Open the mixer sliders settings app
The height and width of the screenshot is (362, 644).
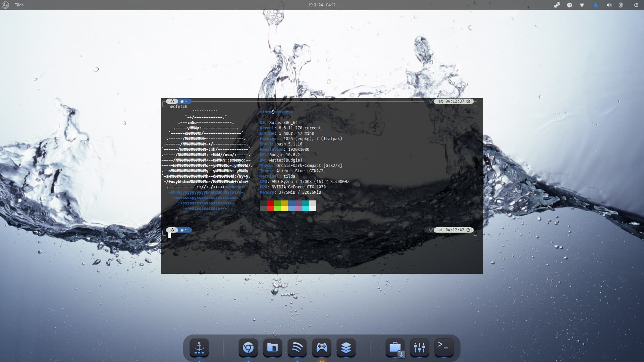click(419, 348)
